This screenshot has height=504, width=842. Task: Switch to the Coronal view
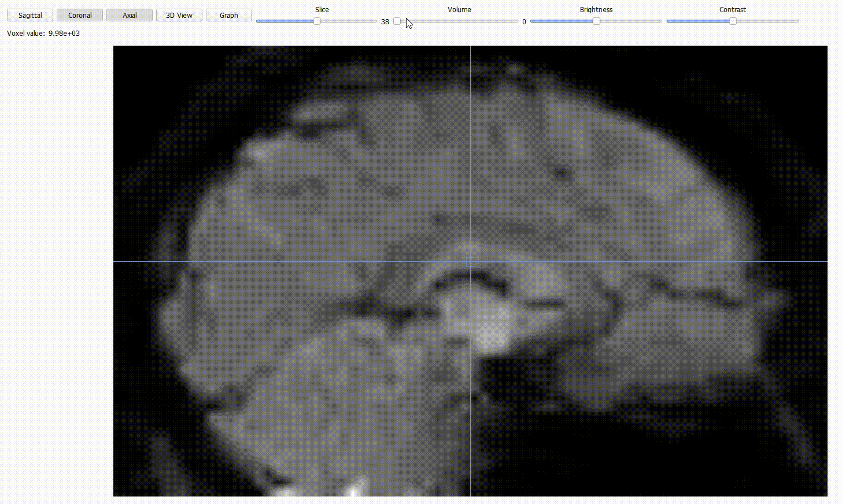click(80, 16)
